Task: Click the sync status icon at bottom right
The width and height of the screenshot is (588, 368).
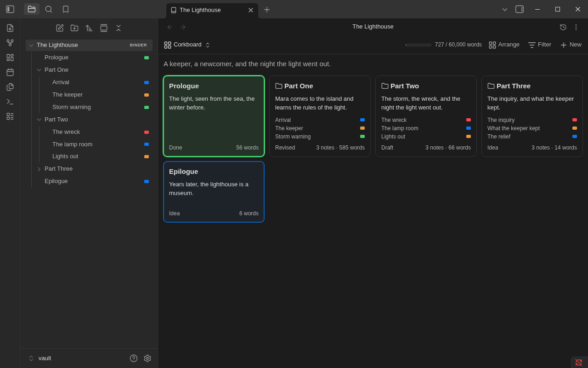Action: [x=579, y=362]
